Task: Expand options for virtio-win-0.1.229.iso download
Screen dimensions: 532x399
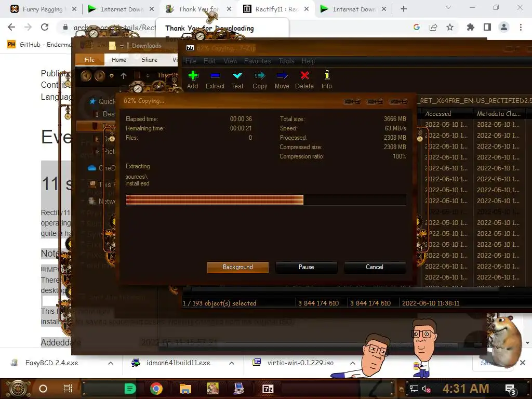Action: point(353,363)
